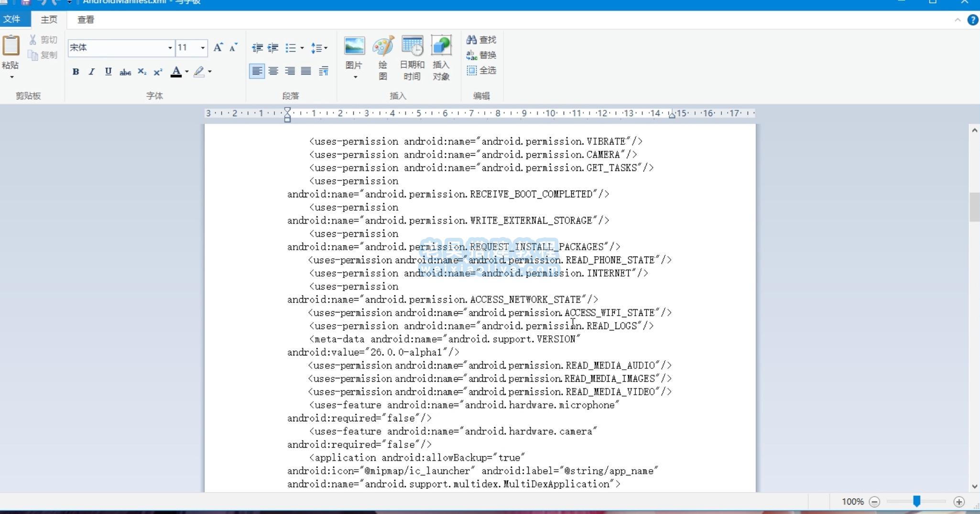The width and height of the screenshot is (980, 514).
Task: Shrink font size with the A-down icon
Action: tap(233, 47)
